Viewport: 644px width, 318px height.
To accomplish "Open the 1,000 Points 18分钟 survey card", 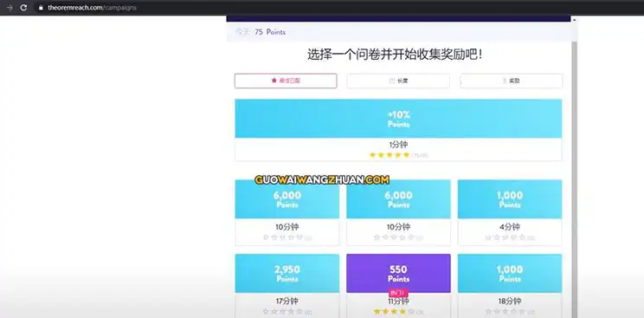I will [x=510, y=285].
